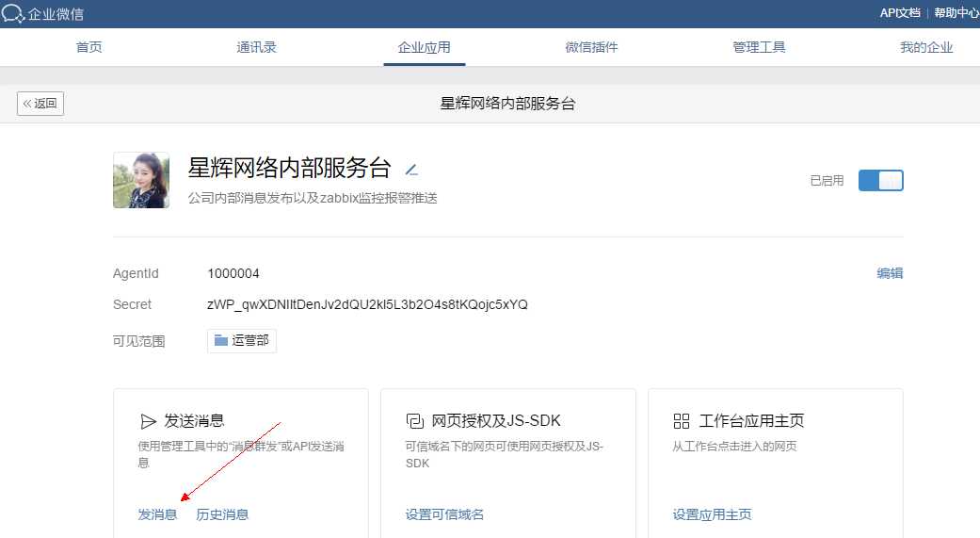The height and width of the screenshot is (538, 980).
Task: Click the 企业微信 logo icon
Action: (12, 13)
